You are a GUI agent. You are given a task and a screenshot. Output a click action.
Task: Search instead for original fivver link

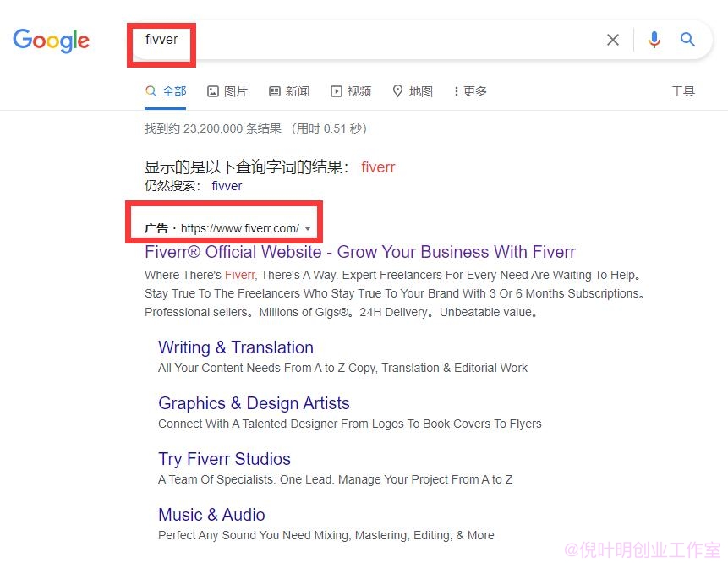pyautogui.click(x=227, y=186)
